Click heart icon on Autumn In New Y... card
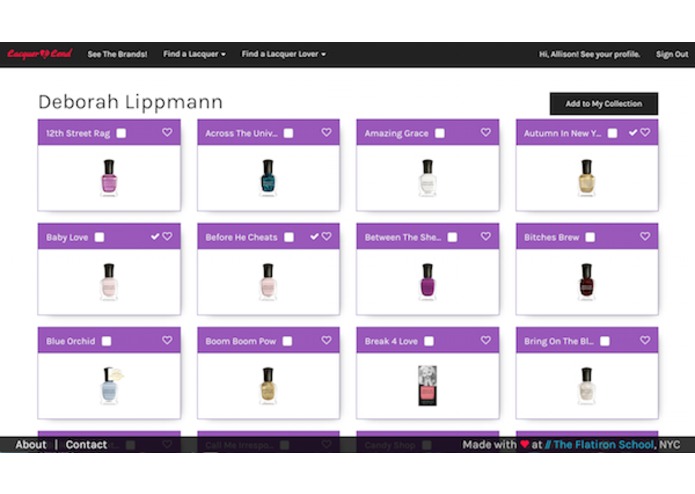695x494 pixels. pos(645,132)
